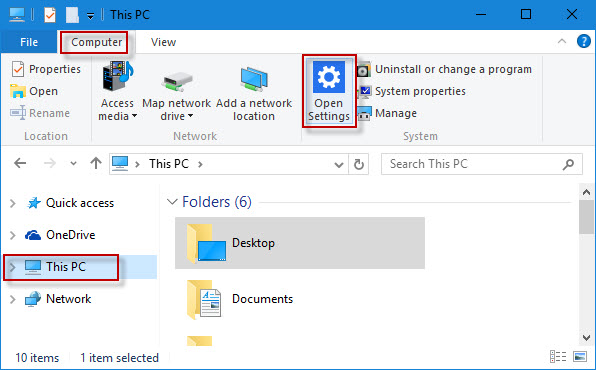The width and height of the screenshot is (596, 370).
Task: Go back with the Back arrow
Action: click(x=20, y=164)
